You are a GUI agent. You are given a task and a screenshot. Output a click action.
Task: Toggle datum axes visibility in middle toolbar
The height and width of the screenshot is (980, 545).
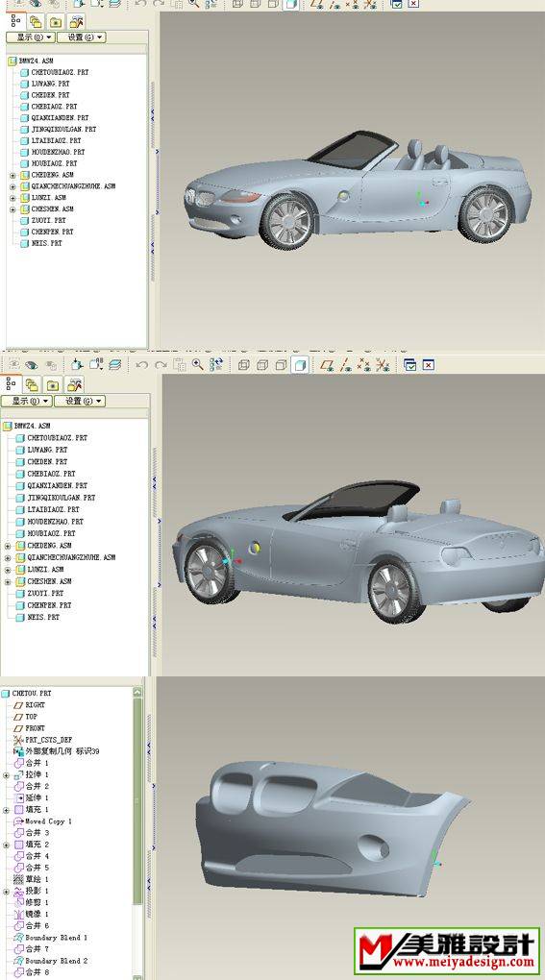point(345,364)
